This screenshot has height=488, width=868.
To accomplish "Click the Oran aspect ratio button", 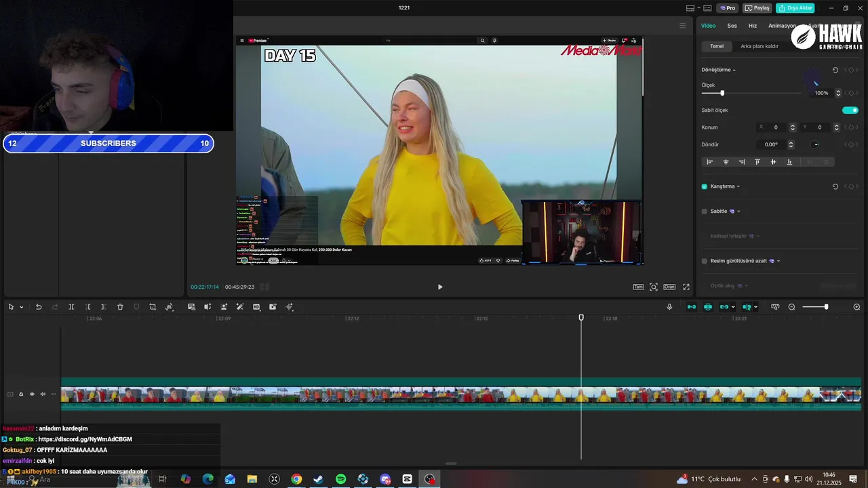I will (669, 287).
